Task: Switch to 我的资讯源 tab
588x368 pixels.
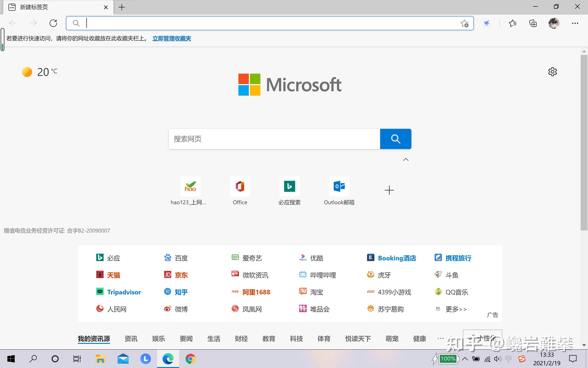Action: pyautogui.click(x=94, y=339)
